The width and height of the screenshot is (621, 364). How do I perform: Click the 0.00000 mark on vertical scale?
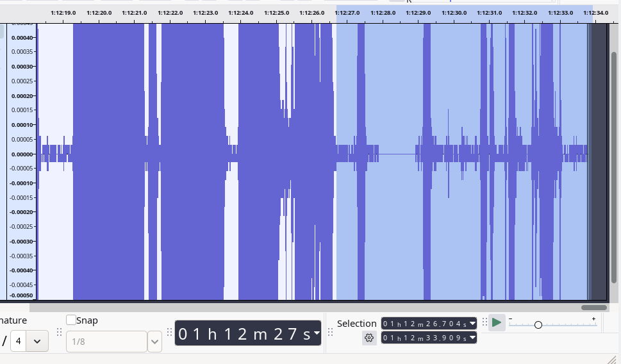[x=22, y=154]
